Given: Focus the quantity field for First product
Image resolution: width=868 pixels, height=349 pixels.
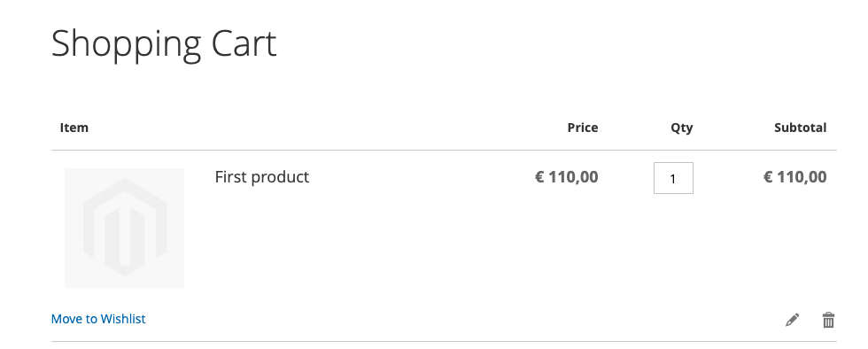Looking at the screenshot, I should (x=673, y=178).
